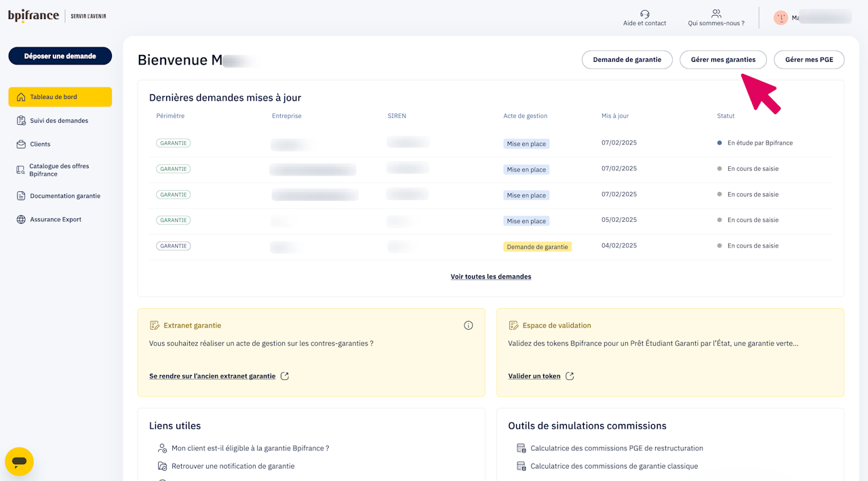This screenshot has width=868, height=481.
Task: Click the 04/02/2025 date cell
Action: 619,246
